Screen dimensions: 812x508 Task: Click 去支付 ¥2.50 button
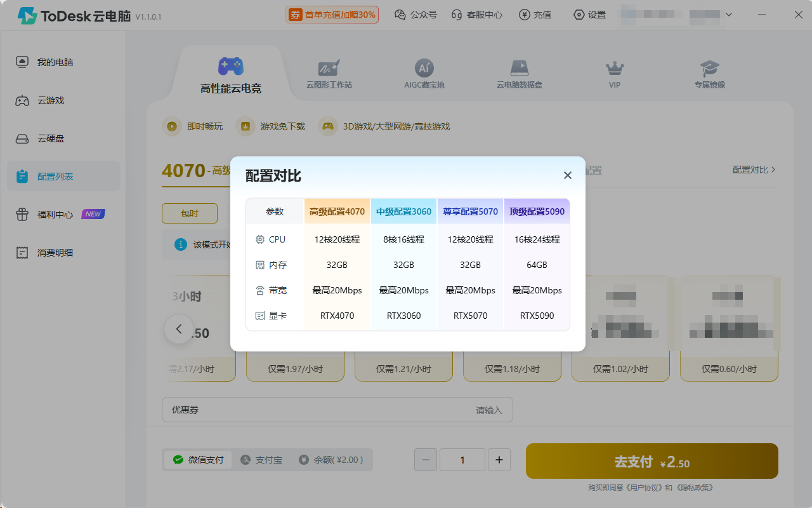652,461
